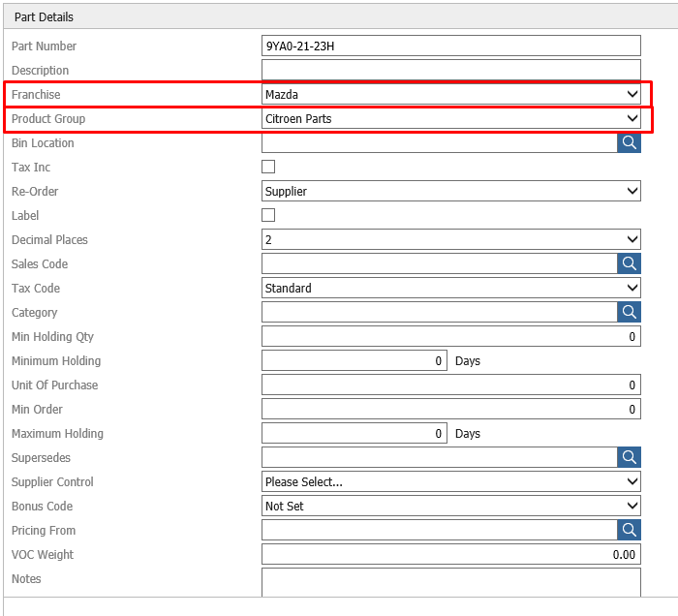Expand the Bonus Code Not Set dropdown
This screenshot has width=678, height=616.
[451, 506]
